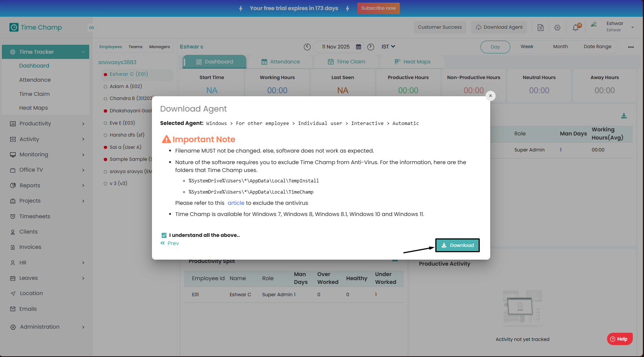
Task: Click the Invoices sidebar icon
Action: (x=13, y=247)
